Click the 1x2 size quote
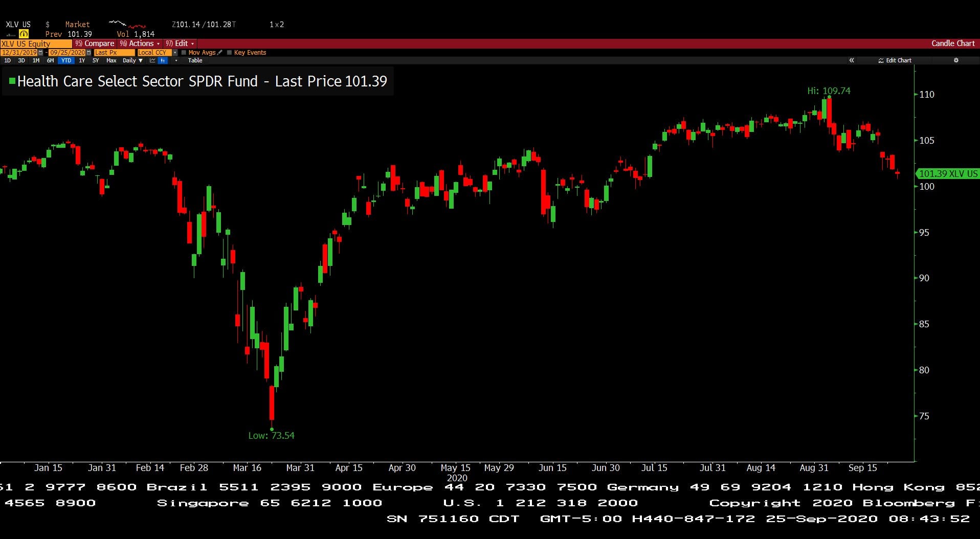This screenshot has width=980, height=539. 277,25
